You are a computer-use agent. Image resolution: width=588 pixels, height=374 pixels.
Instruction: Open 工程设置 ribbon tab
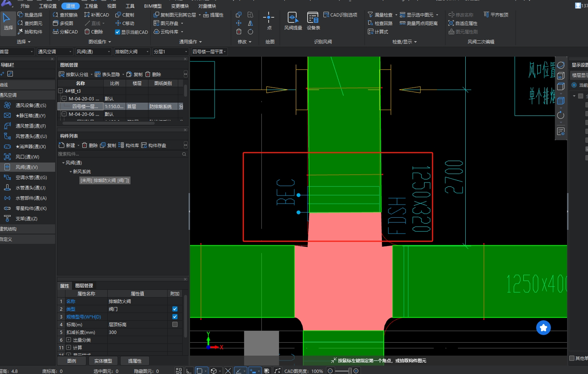48,6
